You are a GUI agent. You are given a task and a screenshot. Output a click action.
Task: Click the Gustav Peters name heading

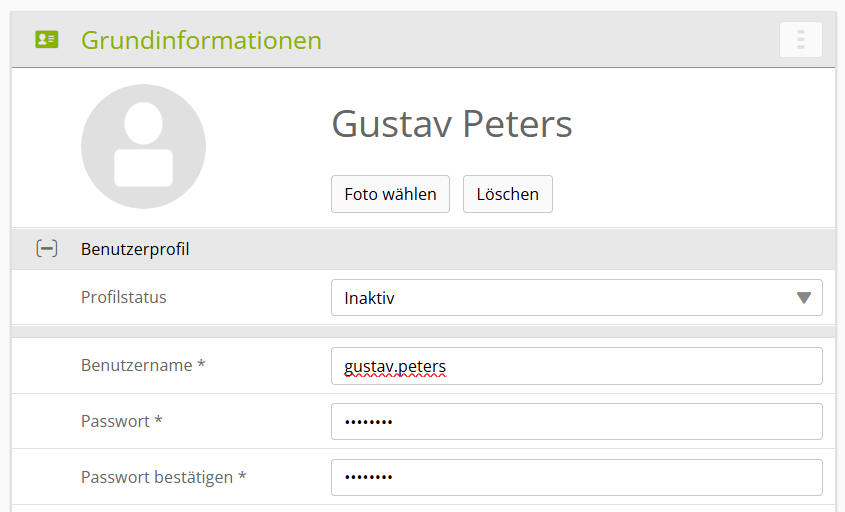pos(451,125)
